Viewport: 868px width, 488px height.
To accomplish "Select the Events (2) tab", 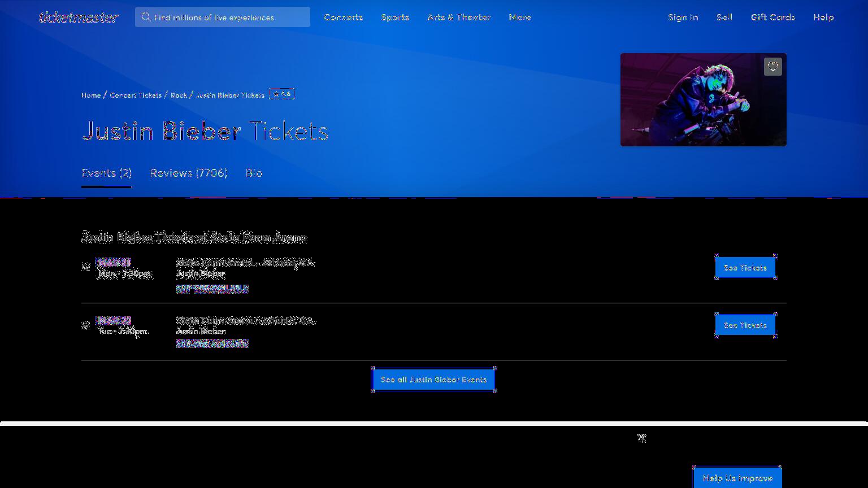I will point(107,173).
